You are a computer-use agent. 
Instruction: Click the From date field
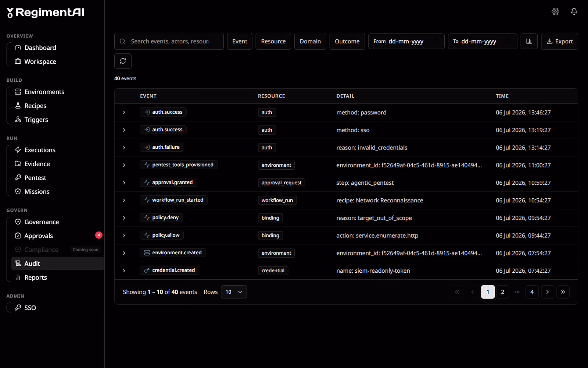pyautogui.click(x=406, y=41)
